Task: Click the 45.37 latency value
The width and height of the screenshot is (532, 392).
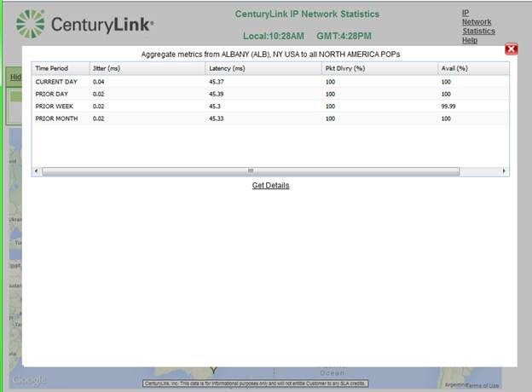Action: click(x=217, y=82)
